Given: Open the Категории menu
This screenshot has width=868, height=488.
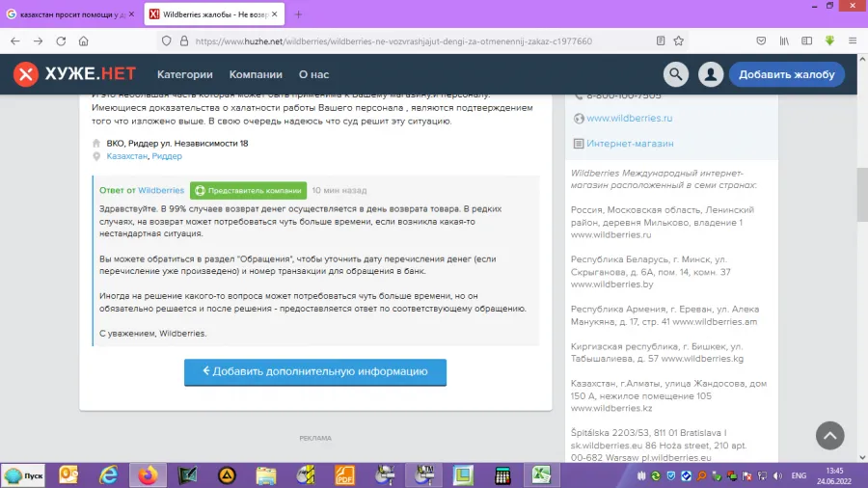Looking at the screenshot, I should pos(185,74).
